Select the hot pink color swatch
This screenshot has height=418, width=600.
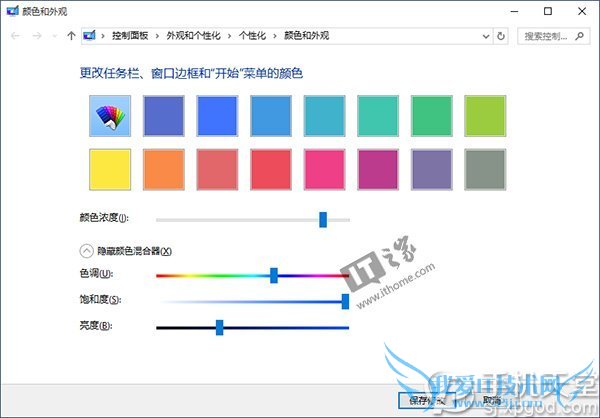324,170
